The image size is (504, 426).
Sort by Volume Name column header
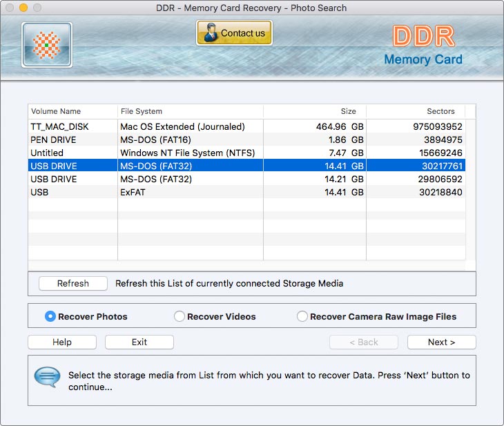point(72,111)
